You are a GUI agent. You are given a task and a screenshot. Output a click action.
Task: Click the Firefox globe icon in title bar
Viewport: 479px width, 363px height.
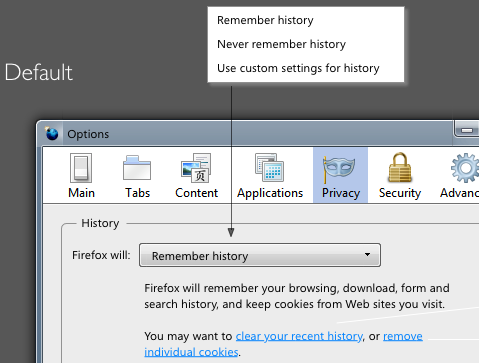click(x=52, y=134)
